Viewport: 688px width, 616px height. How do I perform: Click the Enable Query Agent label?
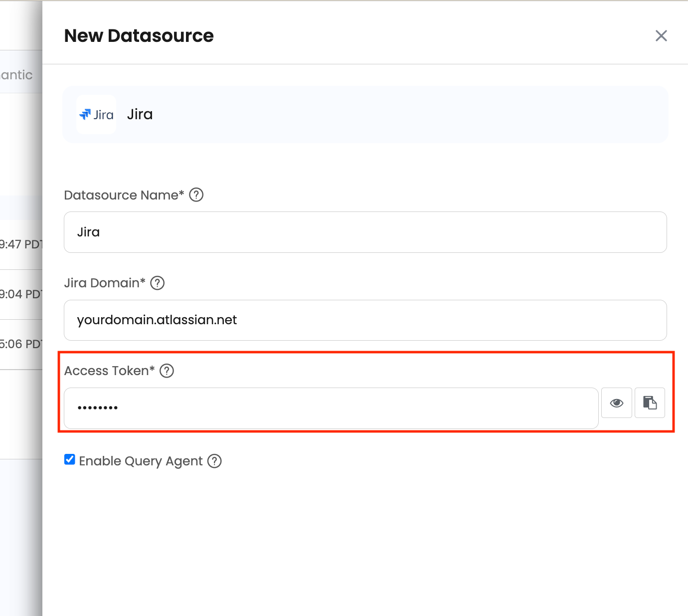[x=141, y=461]
